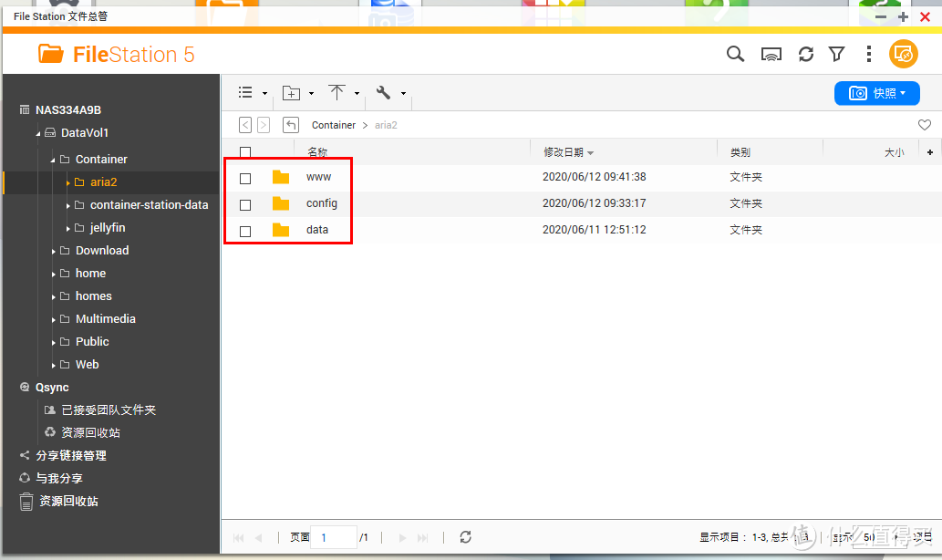942x560 pixels.
Task: Check the box for the data folder
Action: tap(245, 232)
